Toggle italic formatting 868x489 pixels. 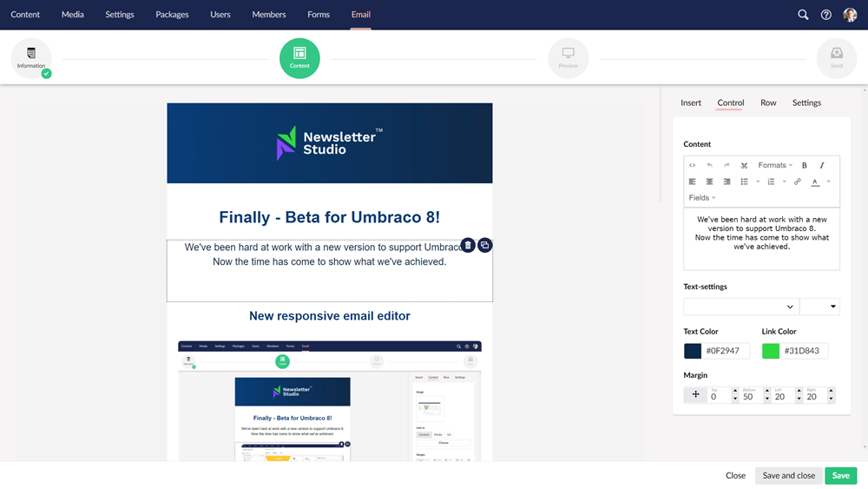[822, 165]
